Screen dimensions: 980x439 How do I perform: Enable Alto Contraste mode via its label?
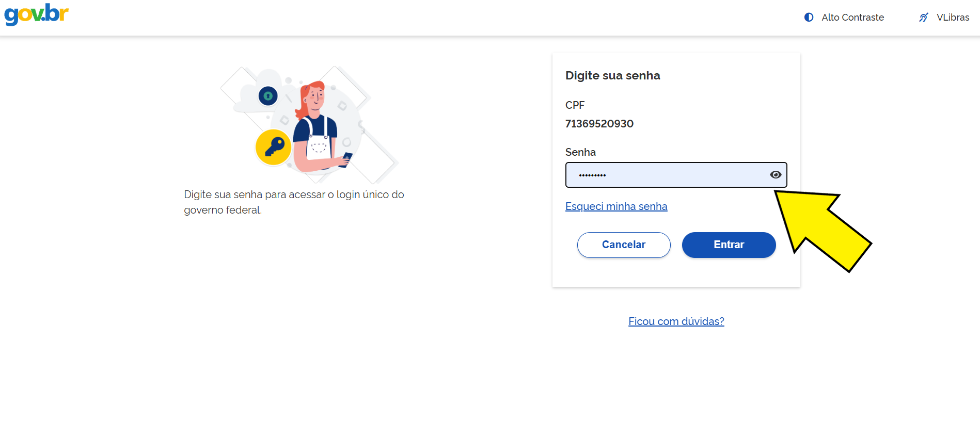pos(852,18)
